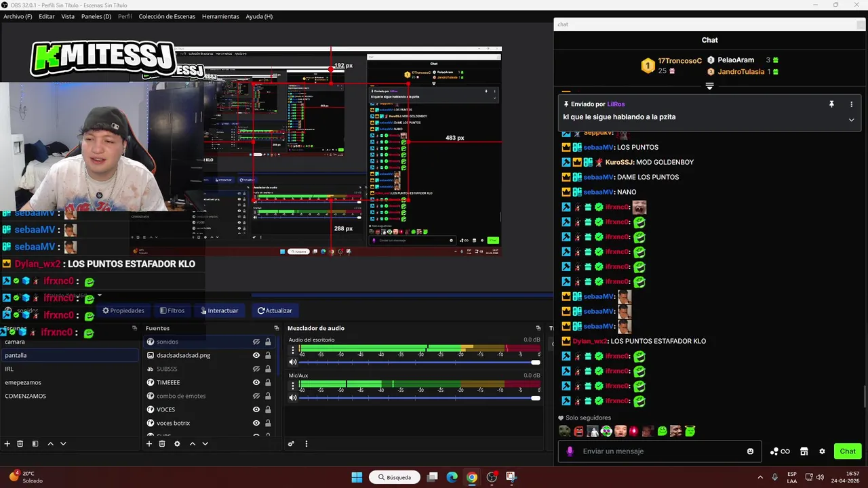
Task: Move scene down in Escenas toolbar
Action: coord(63,444)
